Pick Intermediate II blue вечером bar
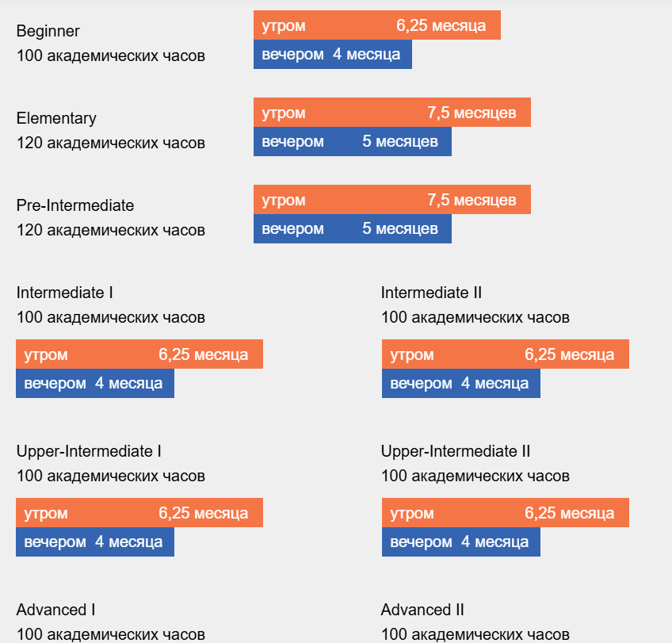The image size is (672, 643). [460, 383]
